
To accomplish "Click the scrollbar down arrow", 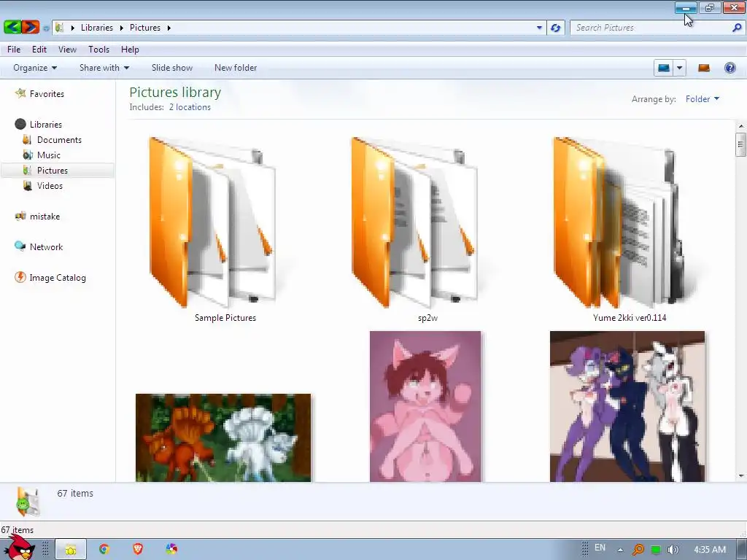I will click(741, 475).
